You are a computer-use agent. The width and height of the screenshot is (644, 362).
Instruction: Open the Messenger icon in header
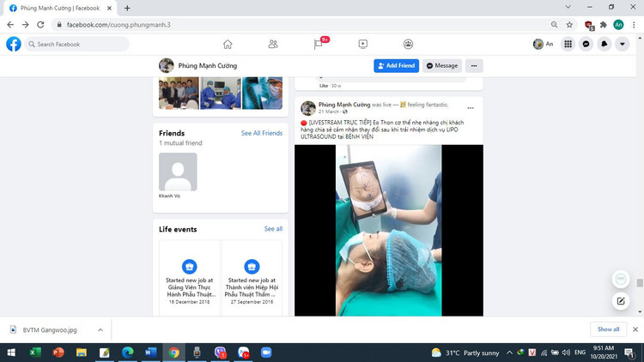pos(586,44)
